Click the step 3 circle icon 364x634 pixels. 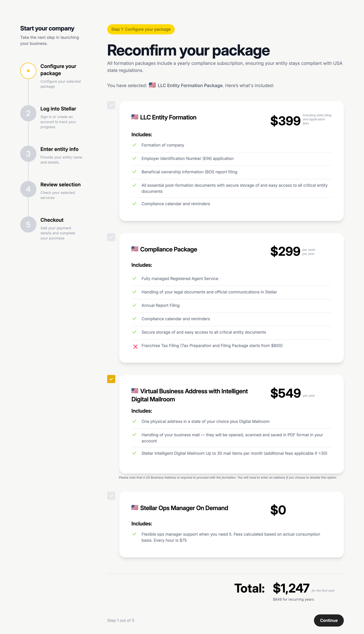pyautogui.click(x=28, y=154)
